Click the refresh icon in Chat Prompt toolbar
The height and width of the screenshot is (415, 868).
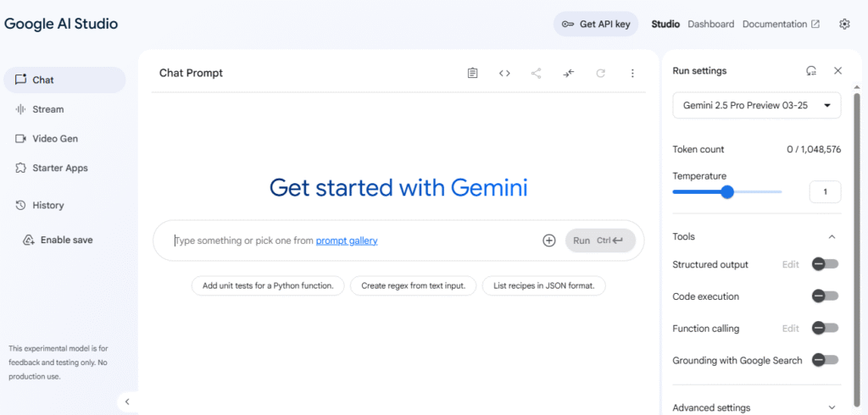pyautogui.click(x=601, y=73)
